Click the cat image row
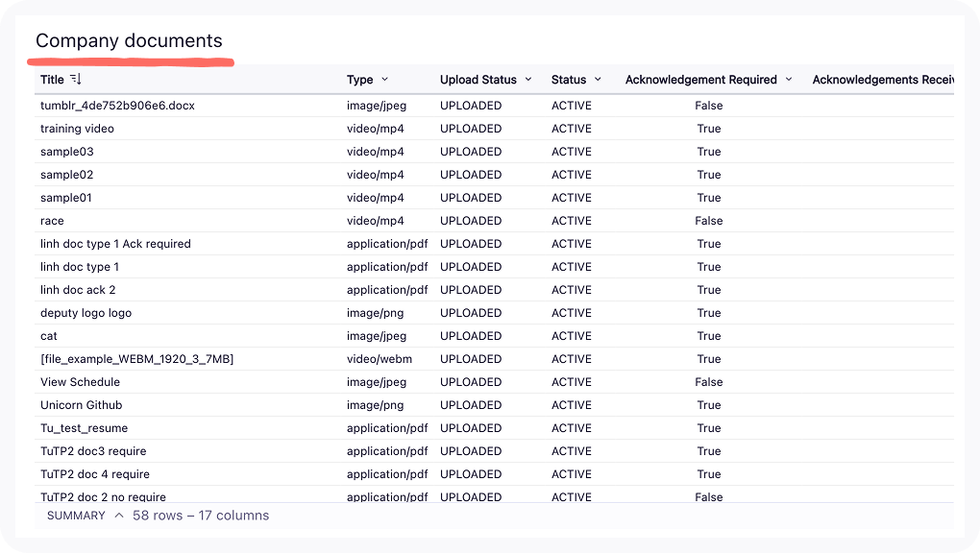The height and width of the screenshot is (553, 980). pyautogui.click(x=49, y=336)
